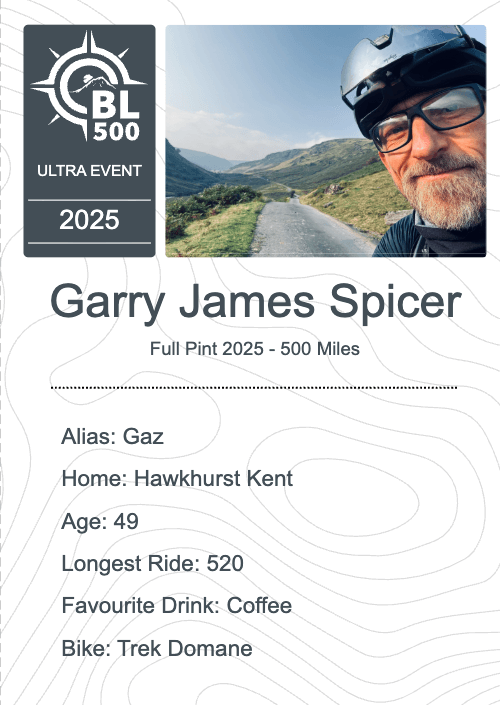Screen dimensions: 500x705
Task: Click the dotted divider line
Action: pos(254,387)
